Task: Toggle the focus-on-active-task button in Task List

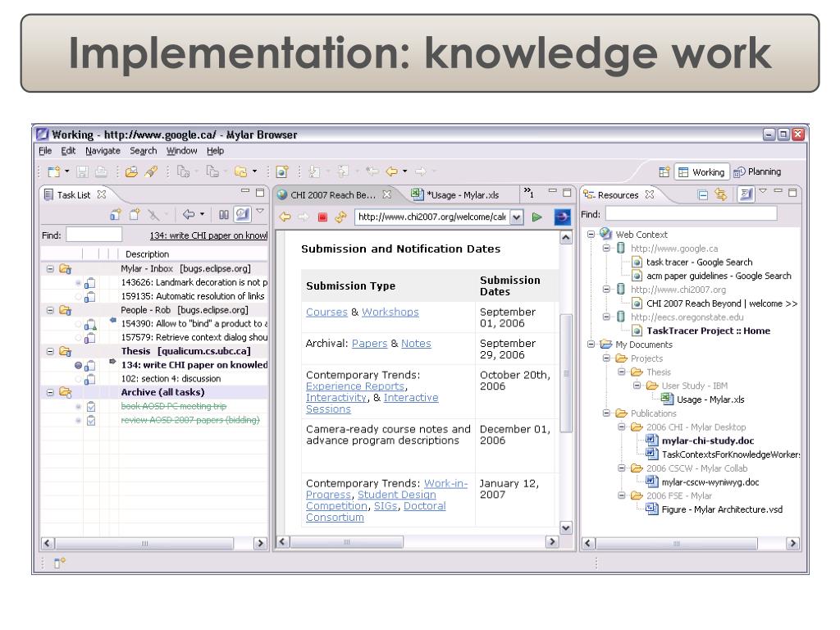Action: pos(243,214)
